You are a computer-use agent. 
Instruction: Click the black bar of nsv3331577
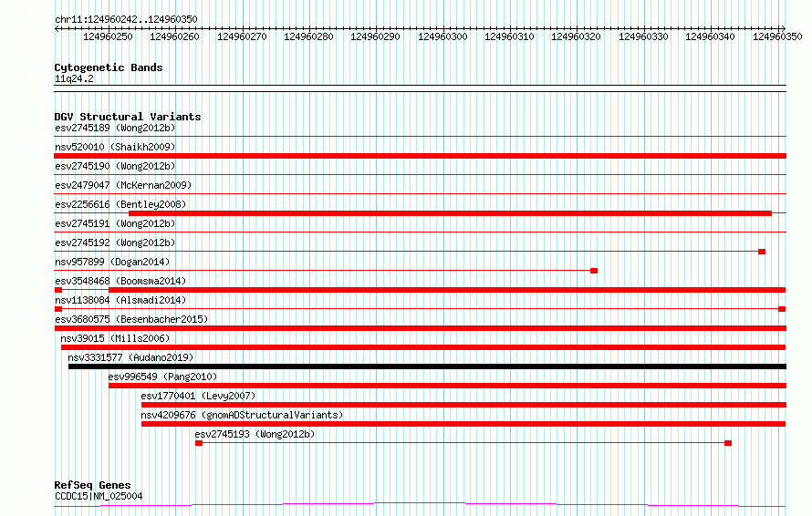[x=427, y=366]
